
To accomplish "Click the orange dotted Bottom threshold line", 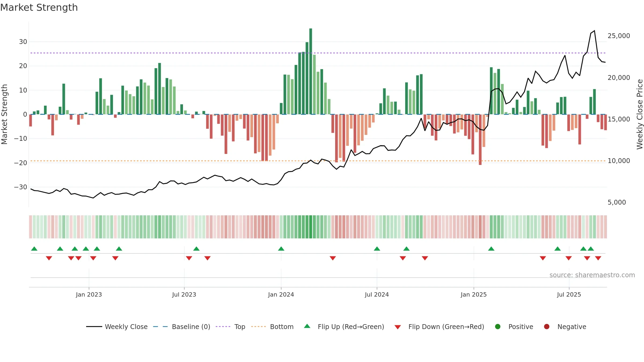I will point(318,161).
